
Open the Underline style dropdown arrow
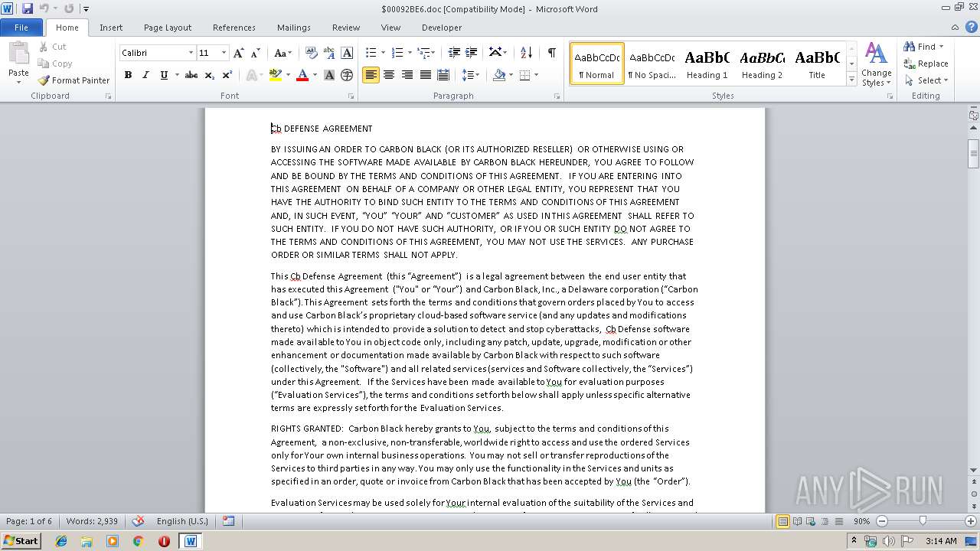(x=176, y=75)
